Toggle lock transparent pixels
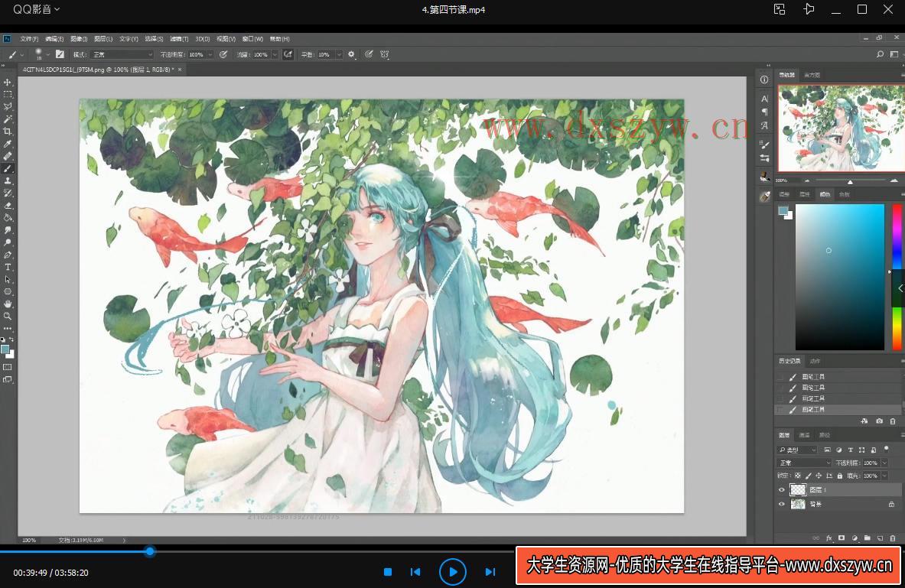The width and height of the screenshot is (905, 588). click(x=798, y=476)
